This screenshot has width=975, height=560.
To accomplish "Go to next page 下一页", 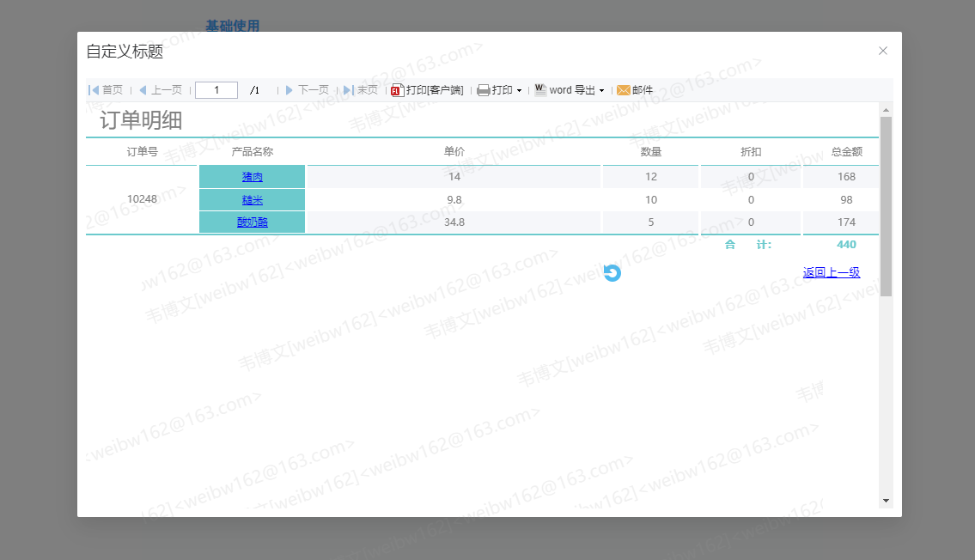I will (308, 90).
